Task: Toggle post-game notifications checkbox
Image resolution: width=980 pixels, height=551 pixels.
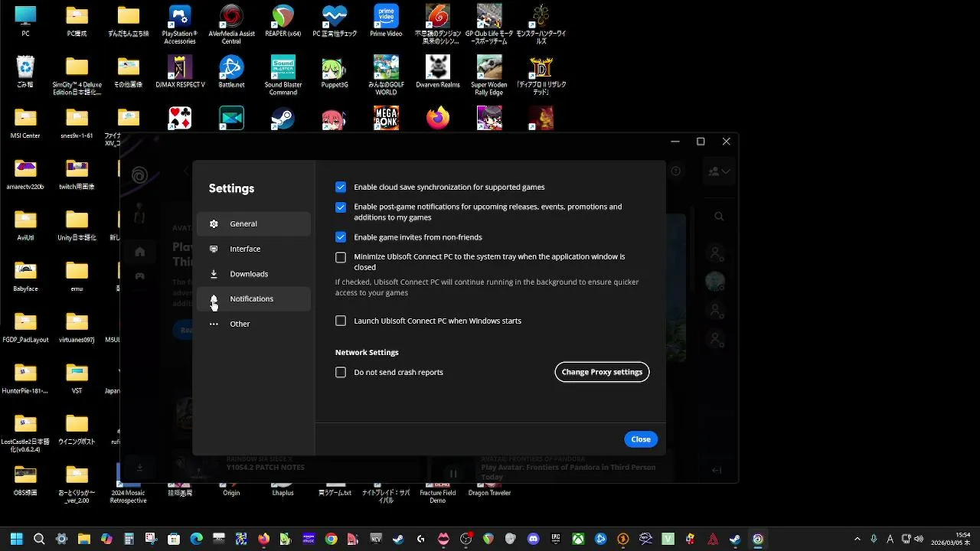Action: 341,207
